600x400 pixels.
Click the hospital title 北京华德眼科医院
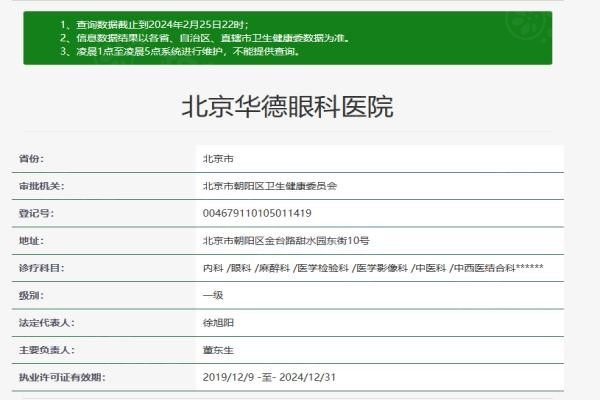click(x=287, y=106)
